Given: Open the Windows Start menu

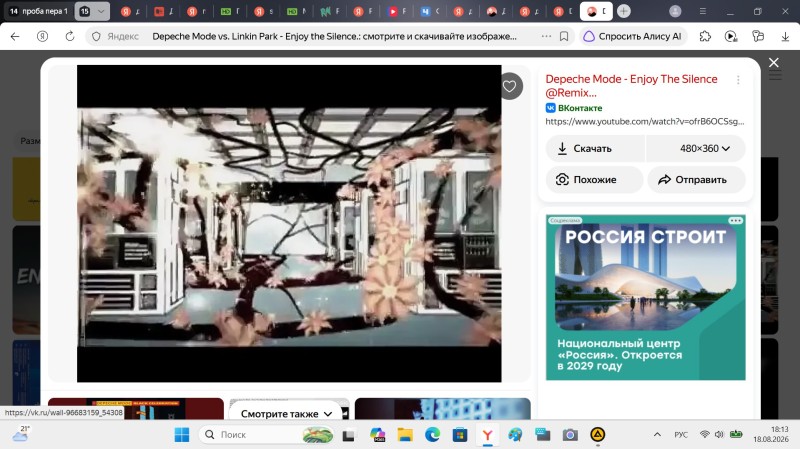Looking at the screenshot, I should 182,435.
